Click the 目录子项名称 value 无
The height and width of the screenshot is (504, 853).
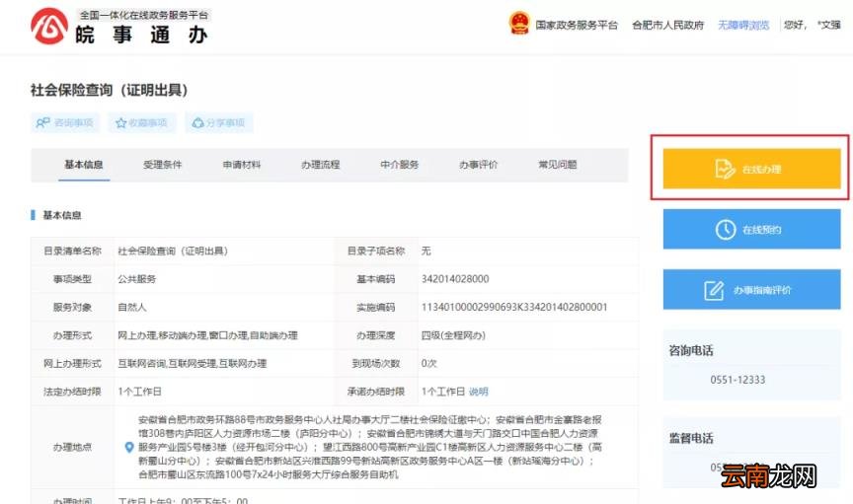(x=426, y=251)
